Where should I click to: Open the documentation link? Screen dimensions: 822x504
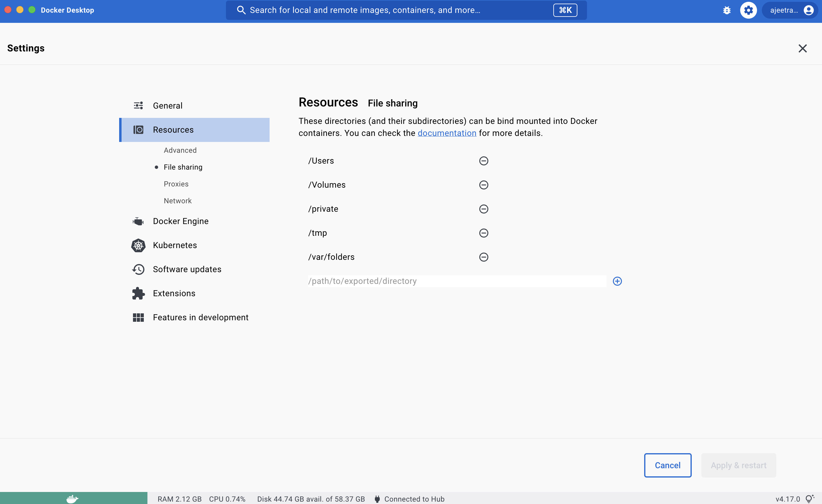pos(447,133)
